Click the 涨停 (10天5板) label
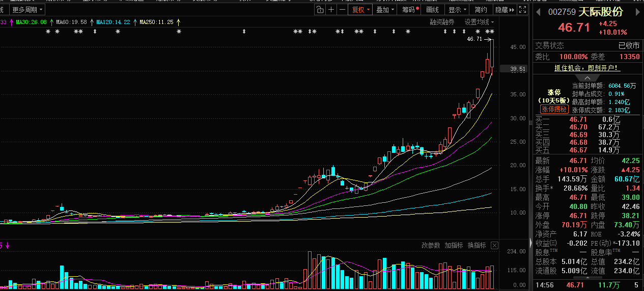The width and height of the screenshot is (644, 291). [x=554, y=96]
